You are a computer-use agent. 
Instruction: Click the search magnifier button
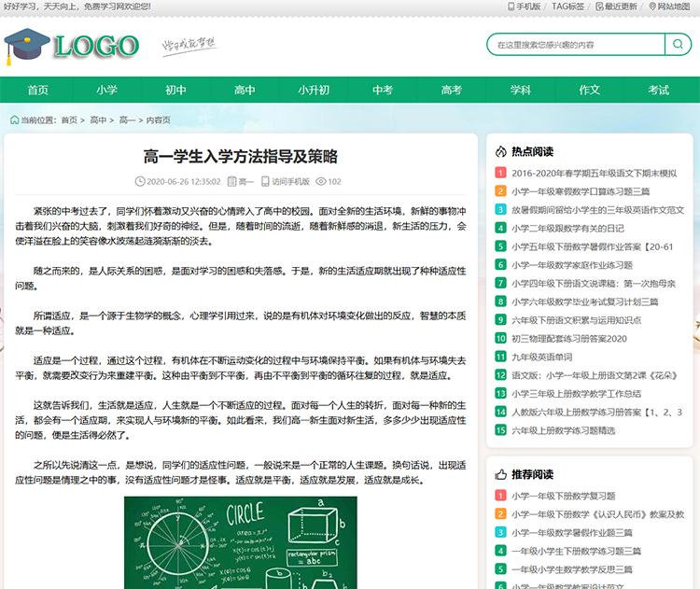(x=678, y=44)
